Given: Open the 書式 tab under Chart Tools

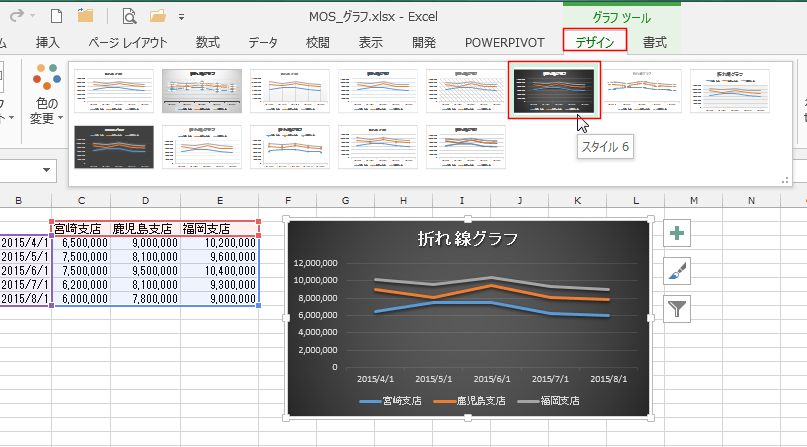Looking at the screenshot, I should (655, 42).
